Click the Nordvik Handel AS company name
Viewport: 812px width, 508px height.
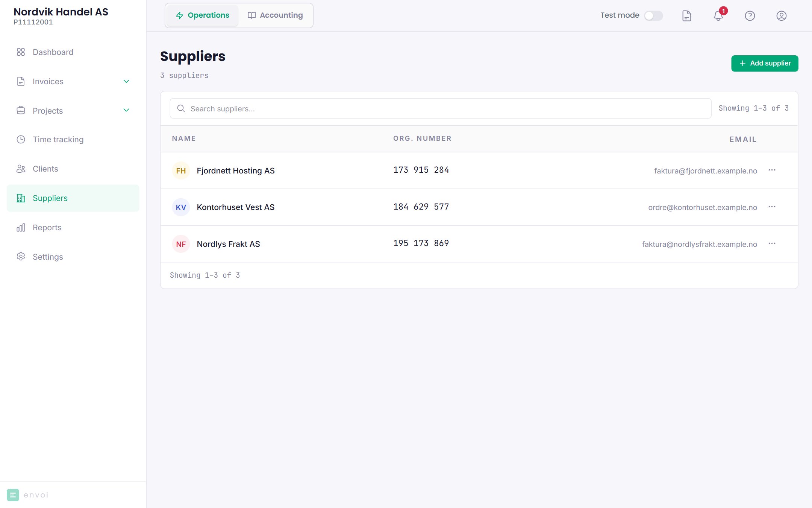coord(61,12)
